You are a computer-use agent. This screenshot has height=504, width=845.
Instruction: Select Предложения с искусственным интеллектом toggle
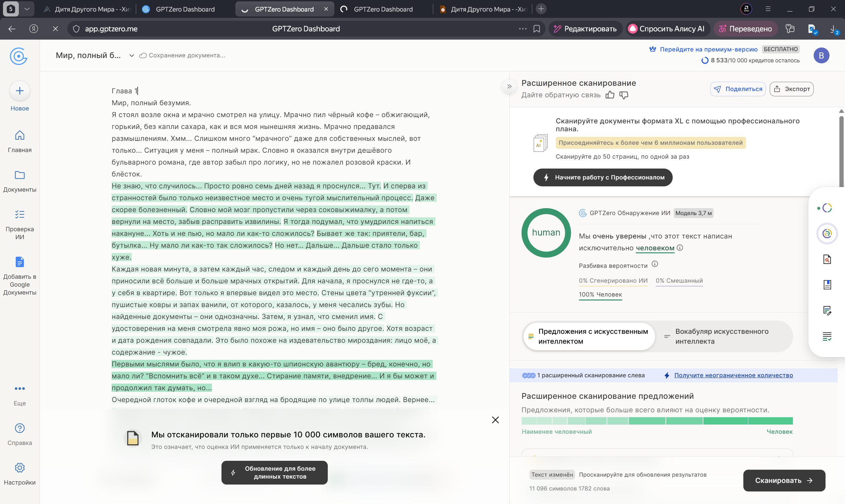click(x=589, y=336)
